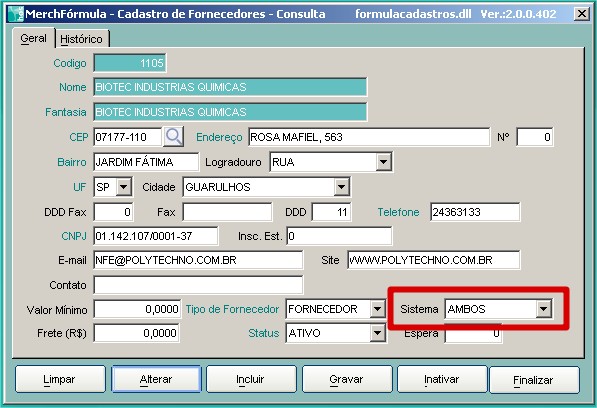This screenshot has width=597, height=408.
Task: Click the MerchFórmula title bar app icon
Action: tap(16, 14)
